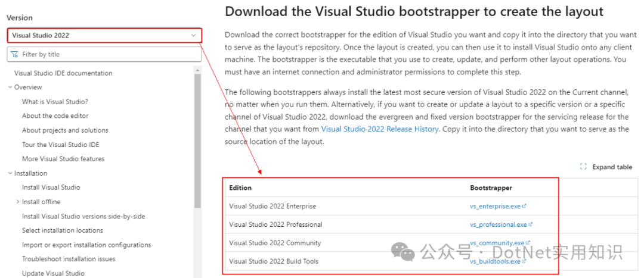Click external link icon after vs_buildtools.exe
The width and height of the screenshot is (644, 278).
(x=524, y=261)
